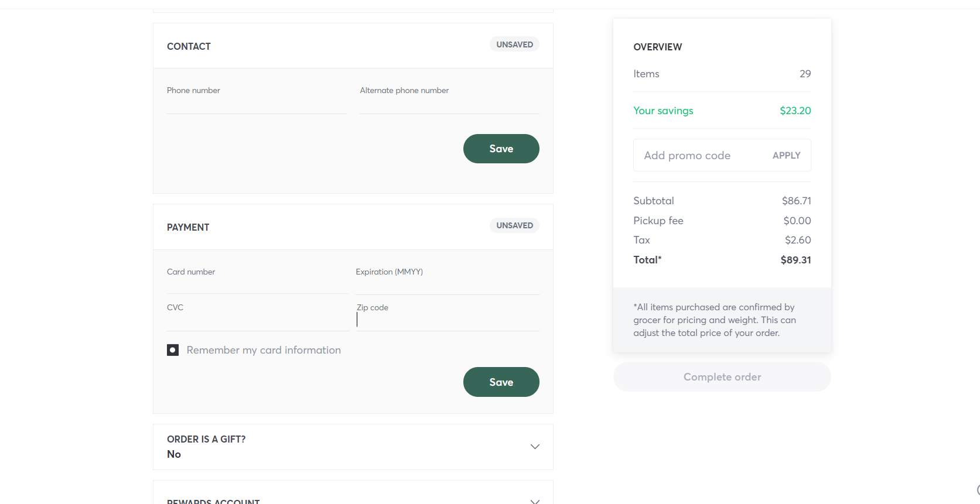Expand the Order is a gift chevron
This screenshot has height=504, width=980.
pos(534,447)
